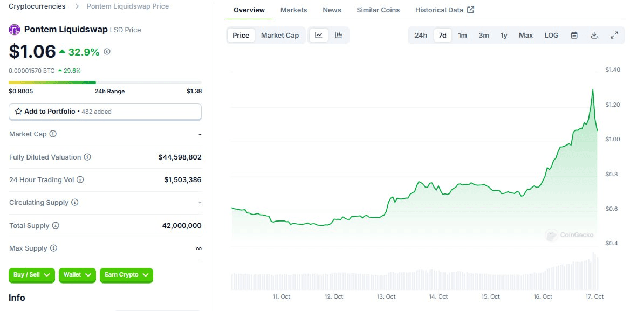Click the $44,598,802 valuation value
The width and height of the screenshot is (644, 311).
180,157
